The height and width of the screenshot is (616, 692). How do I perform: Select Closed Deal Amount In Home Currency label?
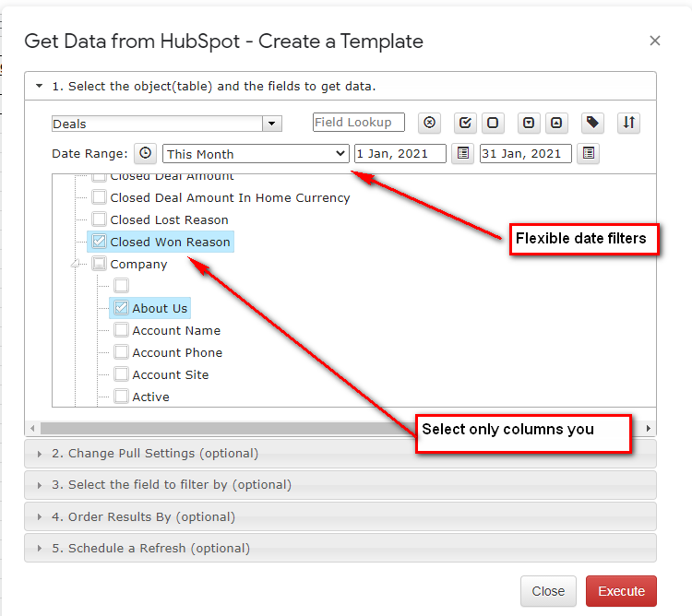click(230, 197)
